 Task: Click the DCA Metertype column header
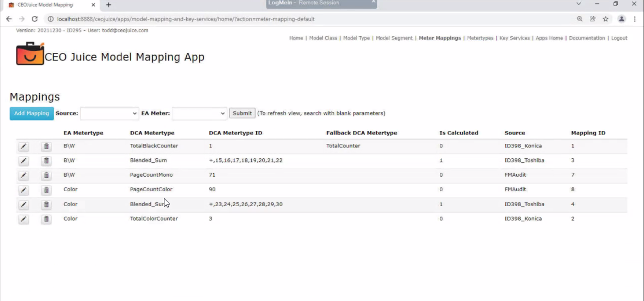click(152, 133)
